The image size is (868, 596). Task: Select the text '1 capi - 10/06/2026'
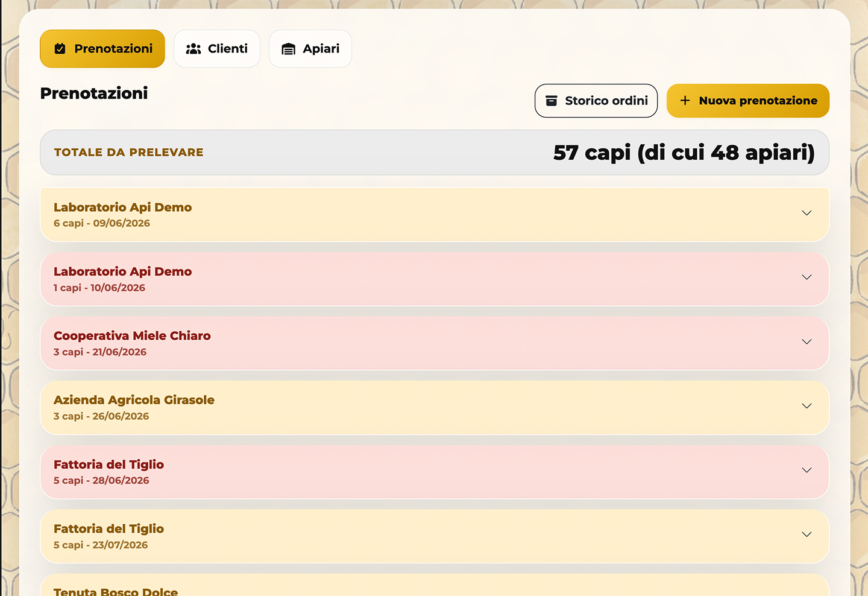99,288
